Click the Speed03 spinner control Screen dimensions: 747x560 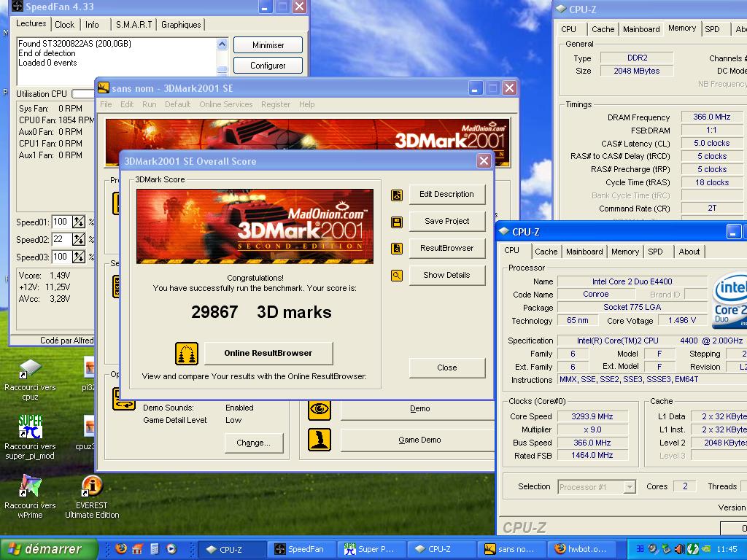(x=79, y=257)
